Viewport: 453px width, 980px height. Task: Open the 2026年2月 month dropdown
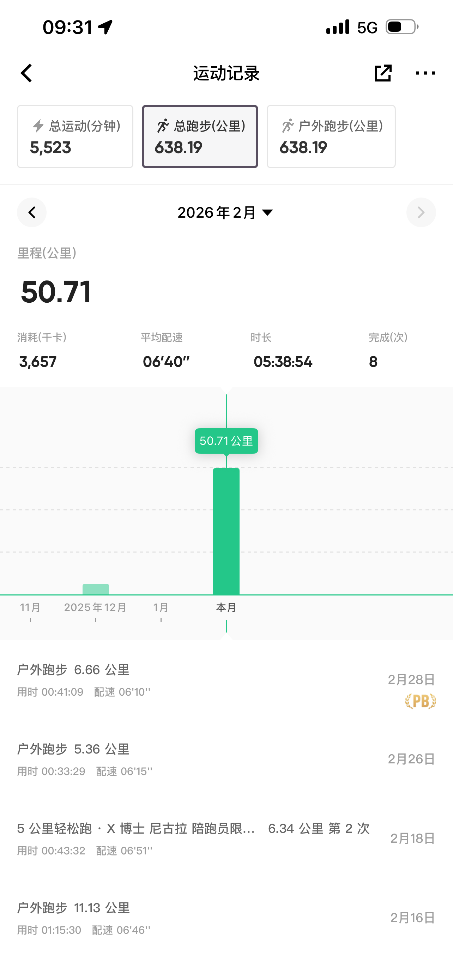[x=226, y=212]
